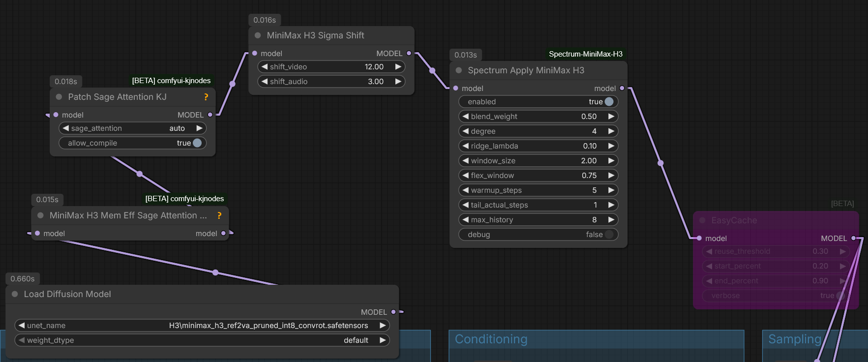Click Sigma Shift model input socket
The width and height of the screenshot is (868, 362).
pyautogui.click(x=254, y=53)
